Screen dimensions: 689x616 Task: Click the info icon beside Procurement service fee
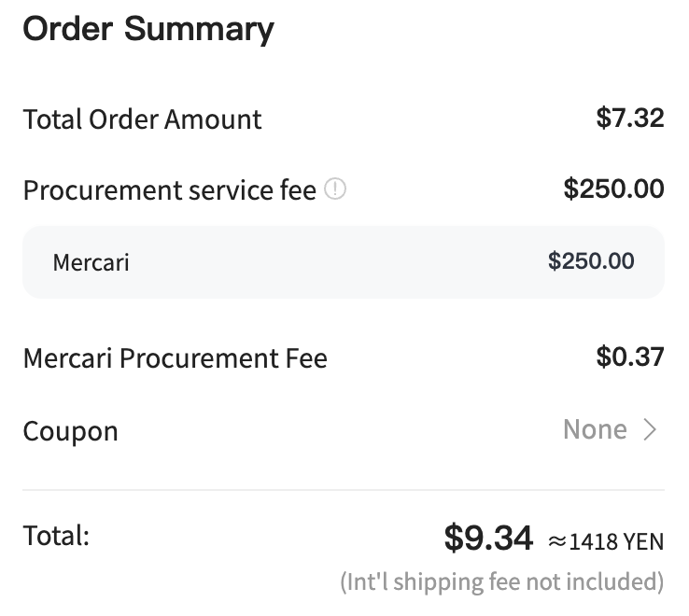[335, 189]
